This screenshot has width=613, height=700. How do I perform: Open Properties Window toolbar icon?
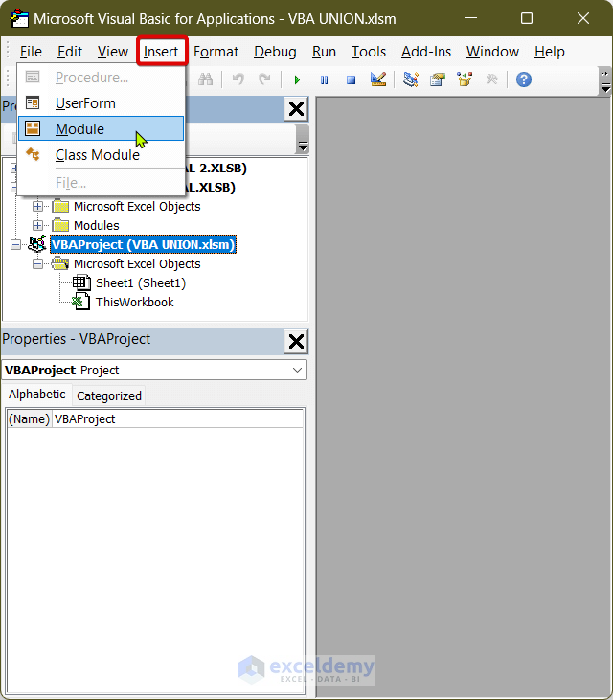(x=438, y=79)
